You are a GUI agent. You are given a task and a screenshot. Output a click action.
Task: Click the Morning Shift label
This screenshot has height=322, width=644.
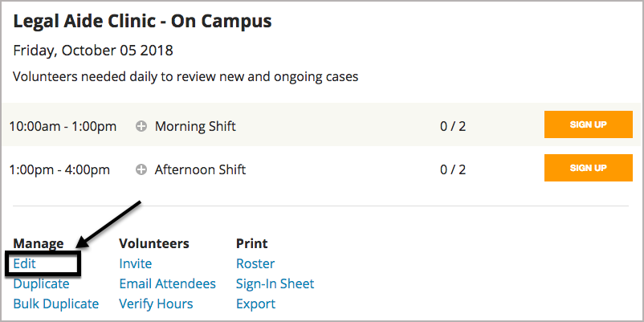point(195,126)
